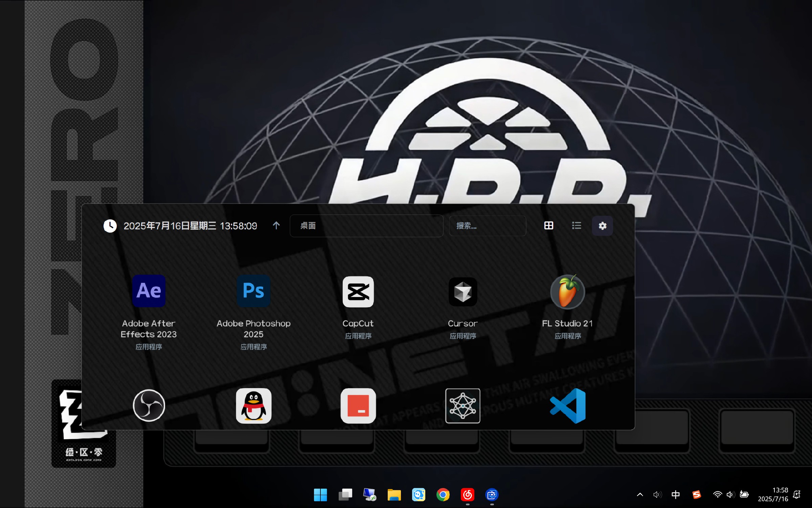
Task: Open NetEase Cloud Music taskbar icon
Action: (468, 495)
